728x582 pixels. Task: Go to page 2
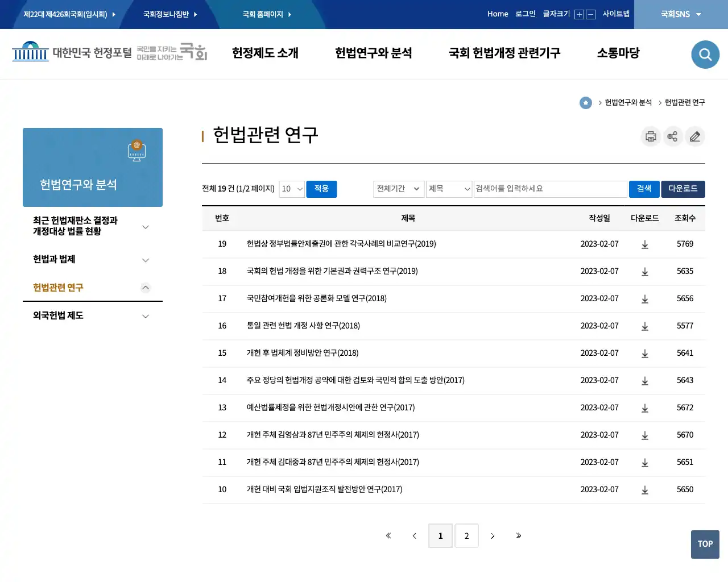pos(466,535)
